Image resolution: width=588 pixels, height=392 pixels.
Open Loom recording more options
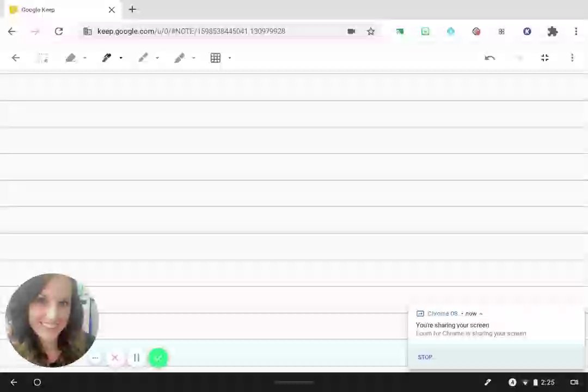pos(95,358)
